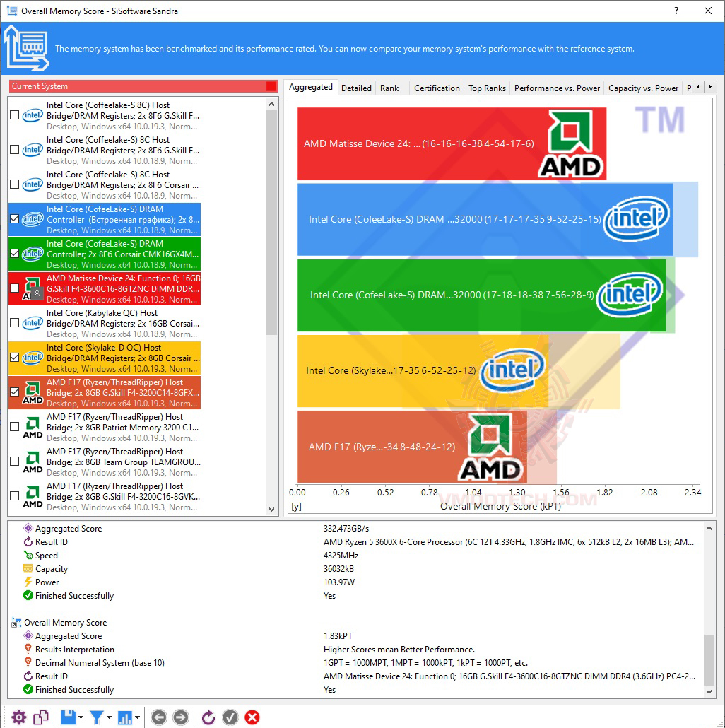Viewport: 725px width, 728px height.
Task: Click the Decimal Numeral System lightbulb icon
Action: coord(28,662)
